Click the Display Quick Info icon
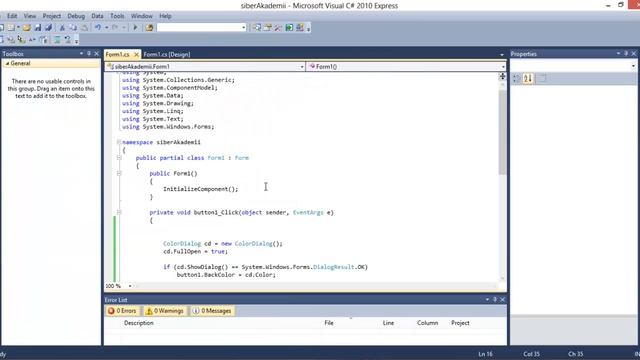The width and height of the screenshot is (640, 360). tap(21, 40)
